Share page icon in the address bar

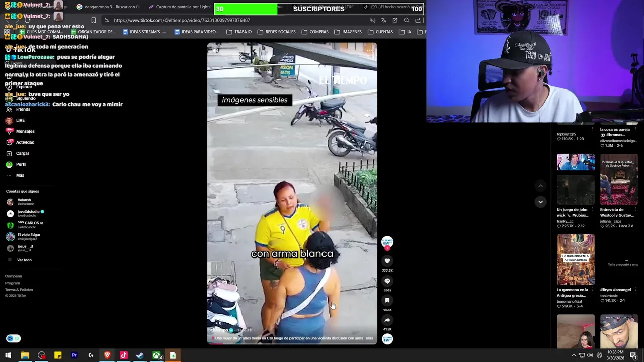(418, 20)
